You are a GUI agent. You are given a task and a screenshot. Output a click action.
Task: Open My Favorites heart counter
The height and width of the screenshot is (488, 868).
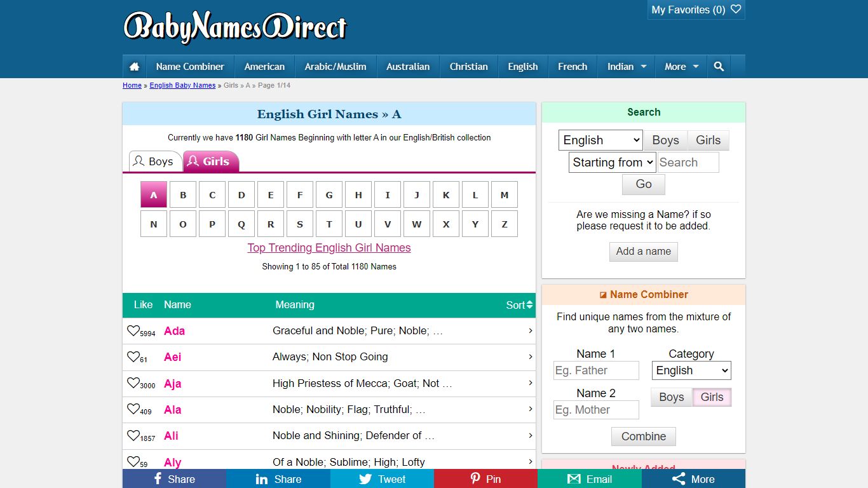coord(696,10)
